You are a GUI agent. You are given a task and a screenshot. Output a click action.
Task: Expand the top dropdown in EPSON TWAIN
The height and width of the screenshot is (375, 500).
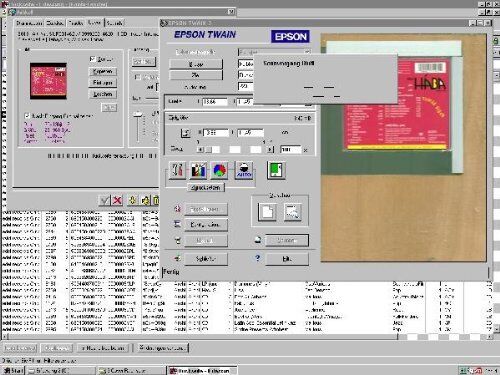pyautogui.click(x=307, y=52)
